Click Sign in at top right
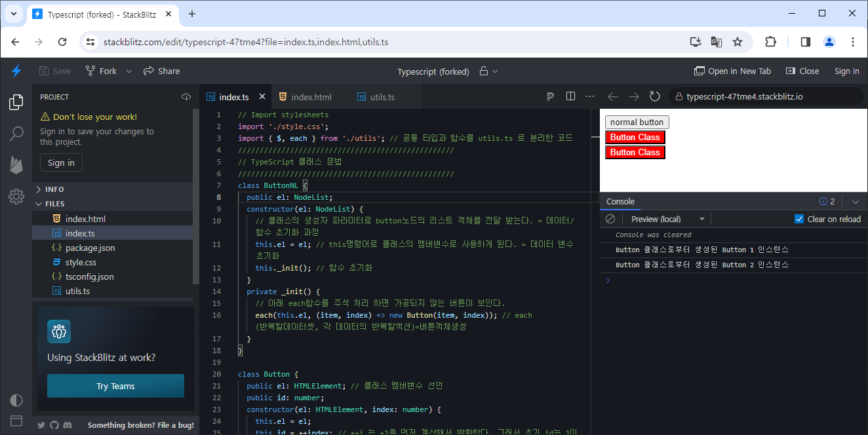 pos(846,71)
